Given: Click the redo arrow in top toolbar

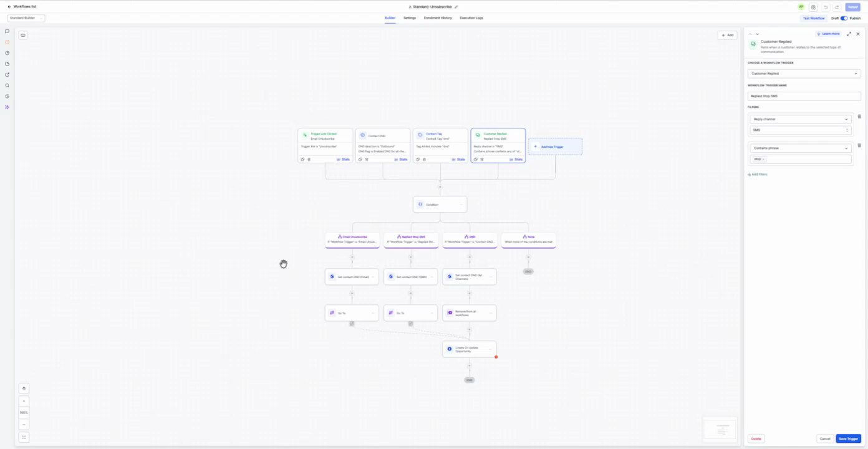Looking at the screenshot, I should (x=837, y=7).
